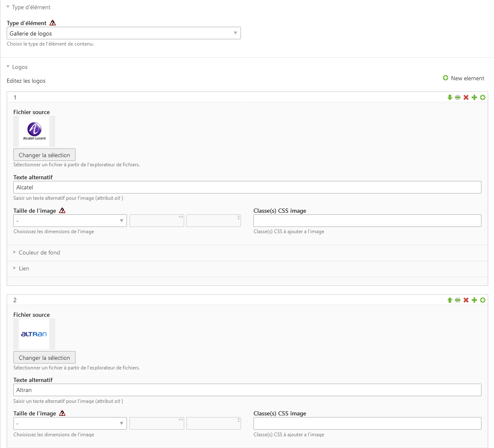This screenshot has width=494, height=448.
Task: Click the green circle-plus icon on logo 2
Action: click(x=483, y=300)
